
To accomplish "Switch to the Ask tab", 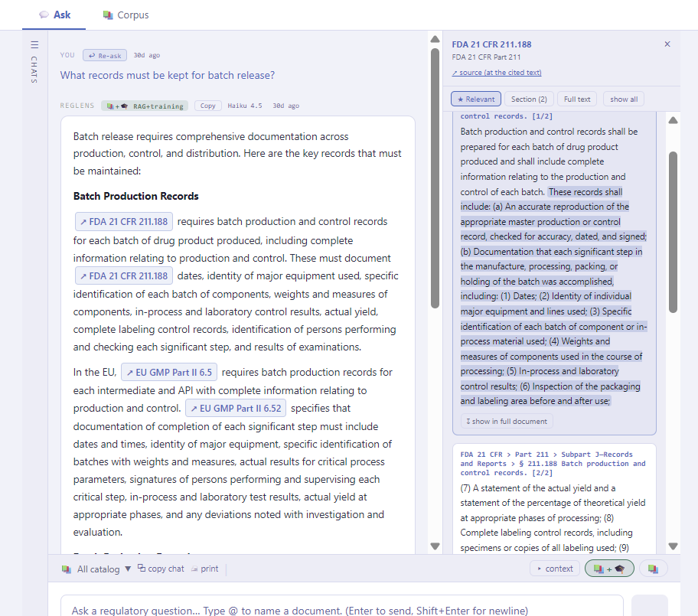I will pyautogui.click(x=54, y=15).
